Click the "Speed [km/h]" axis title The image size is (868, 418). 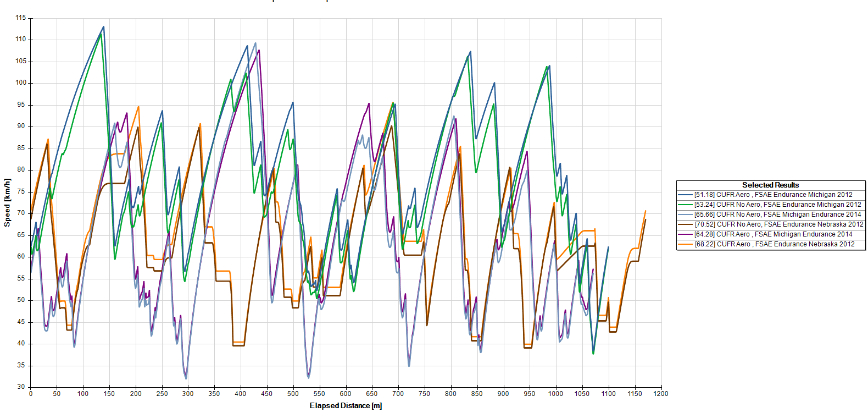tap(7, 202)
